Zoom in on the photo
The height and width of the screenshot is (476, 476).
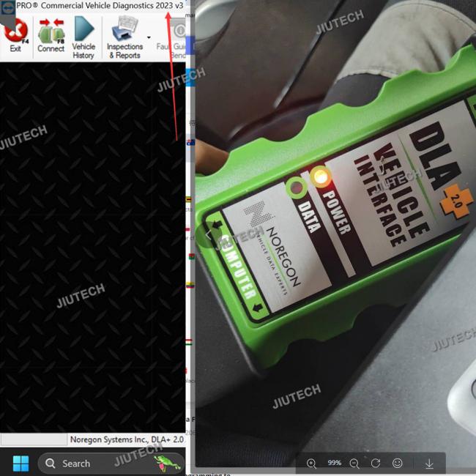311,464
